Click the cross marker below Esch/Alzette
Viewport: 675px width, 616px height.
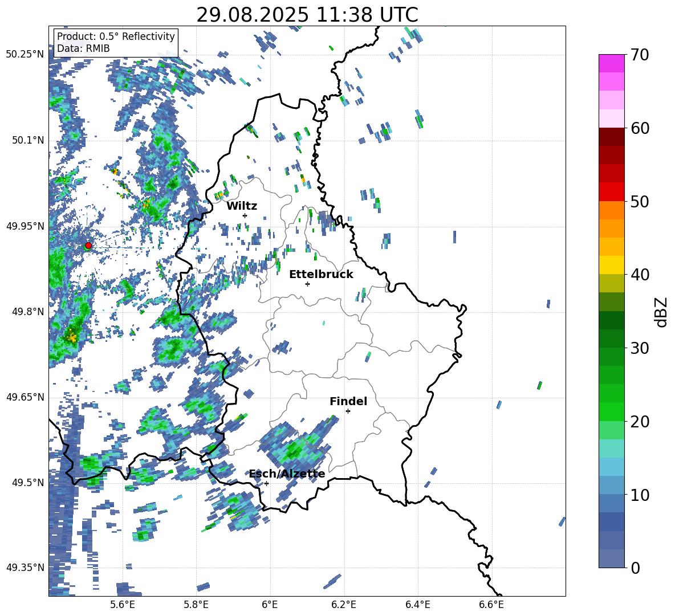pos(266,483)
